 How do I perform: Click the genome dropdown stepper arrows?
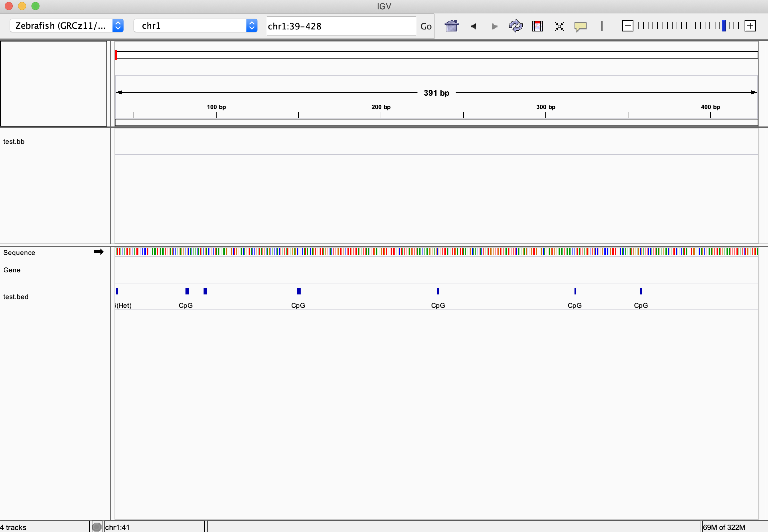(118, 25)
